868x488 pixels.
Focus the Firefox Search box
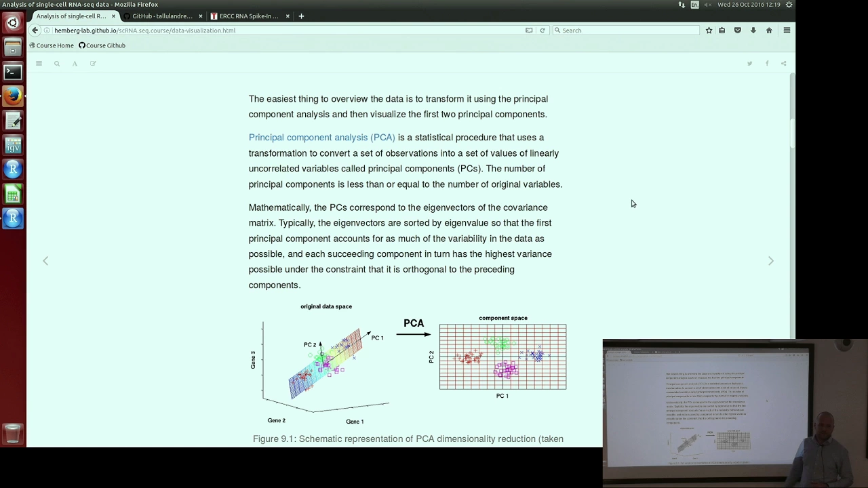tap(626, 30)
